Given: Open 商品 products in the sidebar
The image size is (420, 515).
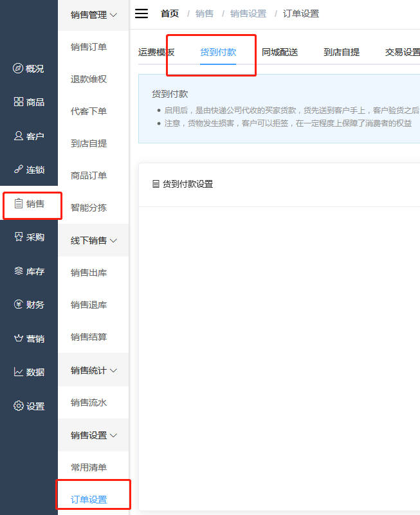Looking at the screenshot, I should coord(28,102).
